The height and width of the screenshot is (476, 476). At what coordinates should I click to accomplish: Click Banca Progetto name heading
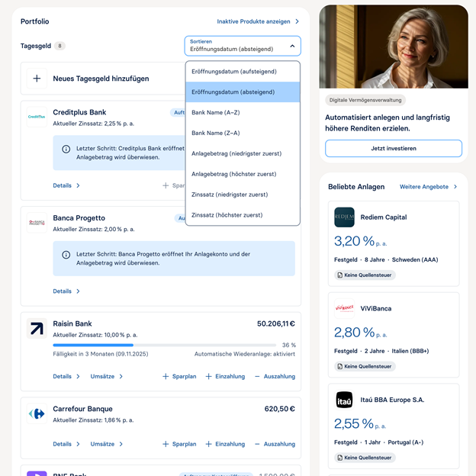[79, 218]
